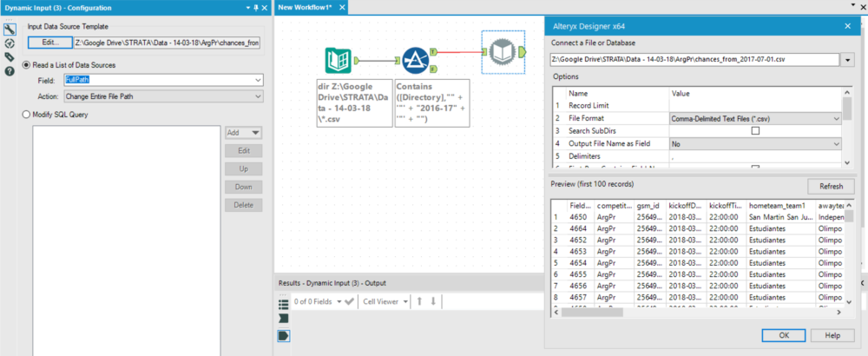Click the competit... column header
Image resolution: width=868 pixels, height=356 pixels.
click(x=615, y=206)
